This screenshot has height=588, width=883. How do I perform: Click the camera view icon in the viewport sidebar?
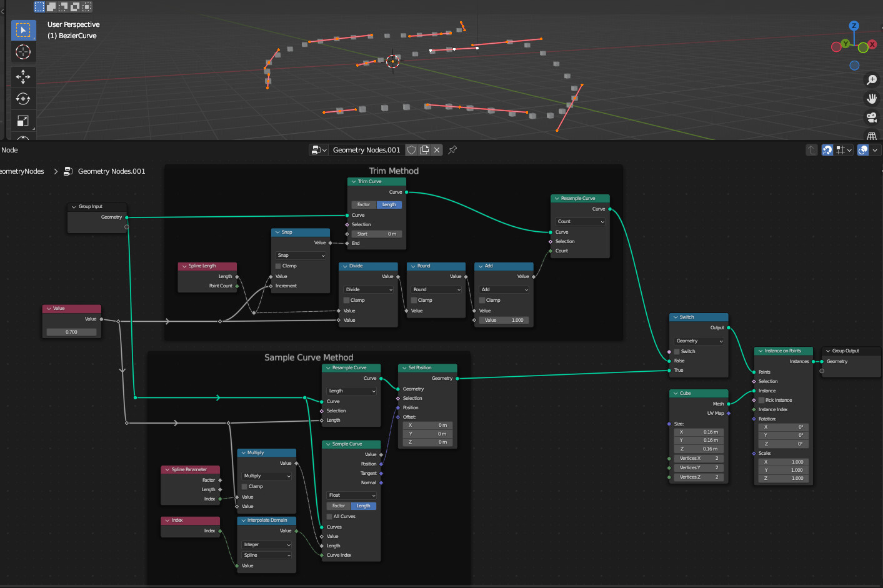pos(872,117)
